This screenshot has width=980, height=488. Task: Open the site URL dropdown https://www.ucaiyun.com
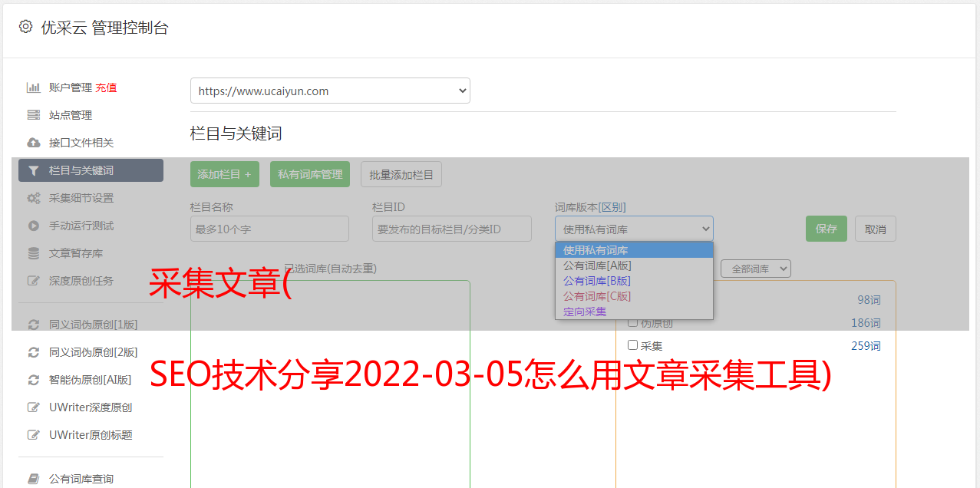[330, 91]
